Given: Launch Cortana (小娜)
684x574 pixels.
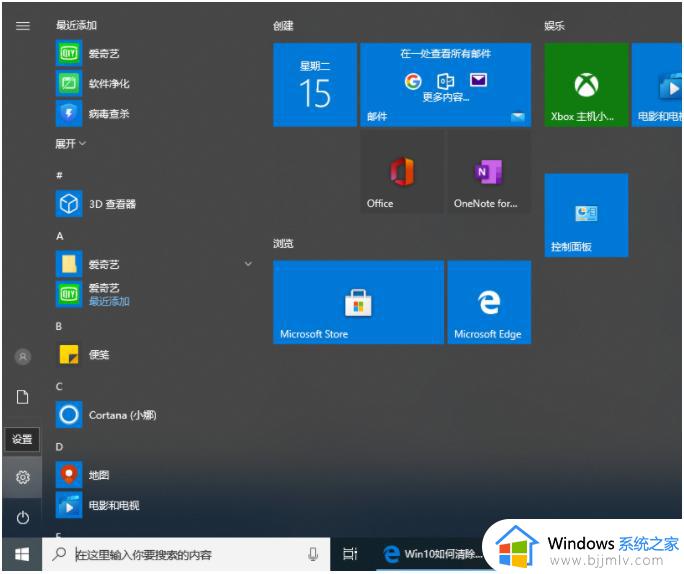Looking at the screenshot, I should click(x=156, y=414).
